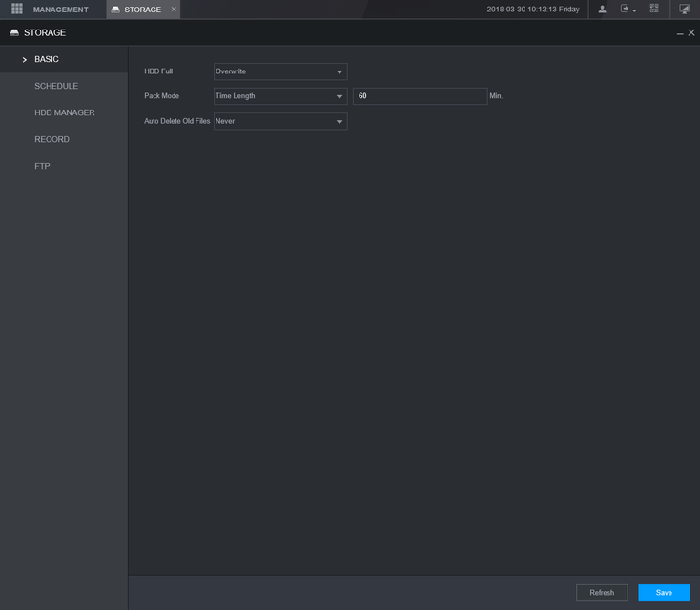Open the FTP settings page
The image size is (700, 610).
[42, 166]
